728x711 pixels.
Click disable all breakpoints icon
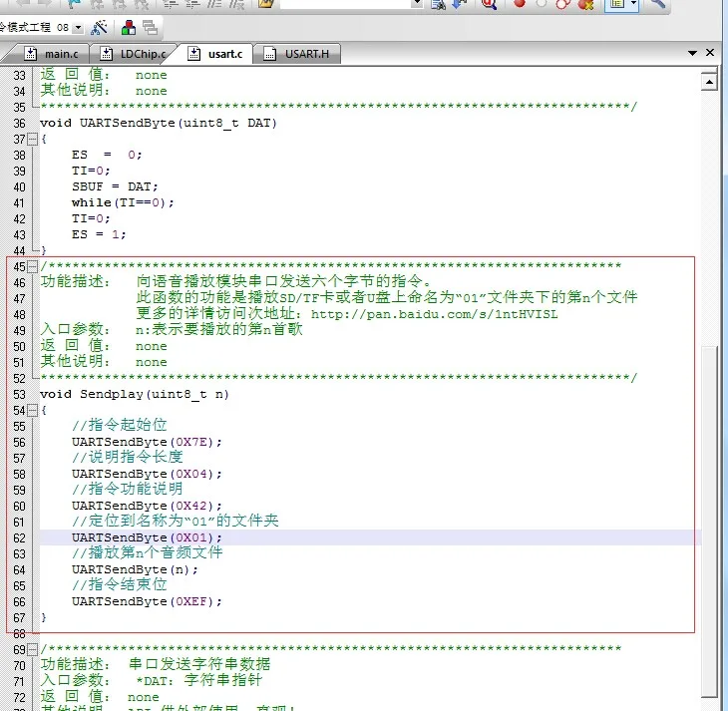[x=563, y=4]
